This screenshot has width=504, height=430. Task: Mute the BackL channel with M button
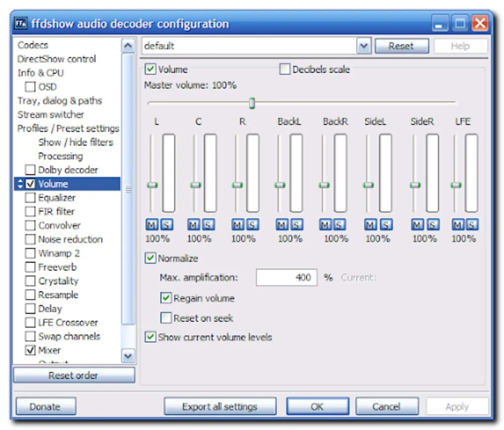tap(282, 225)
